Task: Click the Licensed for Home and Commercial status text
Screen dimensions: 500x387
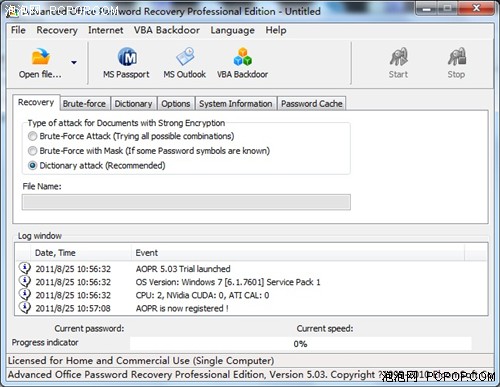Action: (x=141, y=361)
